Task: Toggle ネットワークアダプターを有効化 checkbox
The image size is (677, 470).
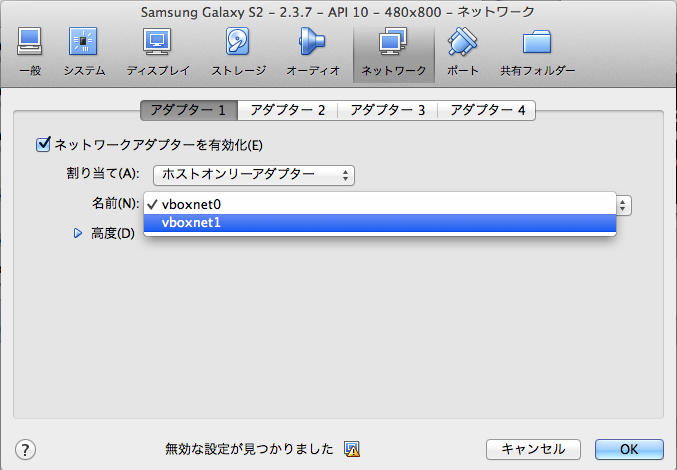Action: point(43,145)
